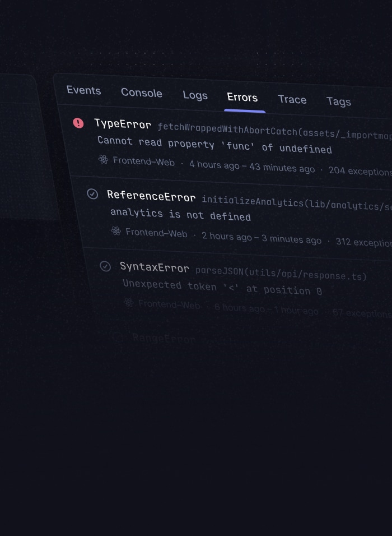Click the faded React icon under SyntaxError
Screen dimensions: 392x536
point(129,303)
